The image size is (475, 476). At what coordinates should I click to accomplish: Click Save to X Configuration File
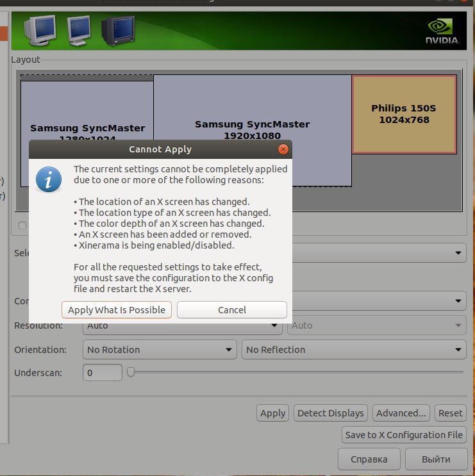404,435
